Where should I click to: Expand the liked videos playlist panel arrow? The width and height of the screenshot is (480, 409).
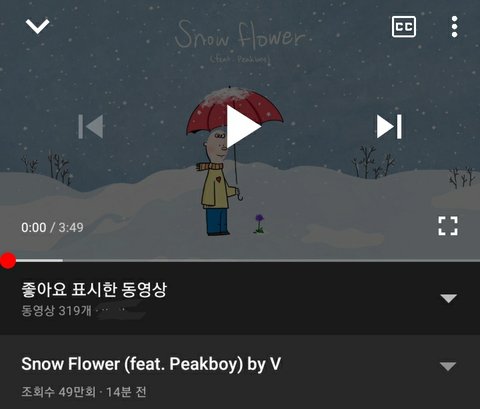(x=448, y=298)
